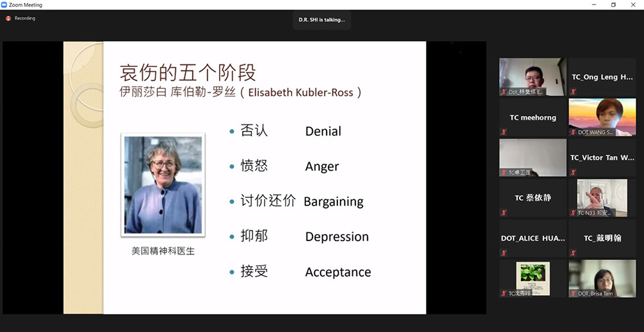Select the DOT WANG participant video
This screenshot has height=332, width=644.
click(602, 116)
